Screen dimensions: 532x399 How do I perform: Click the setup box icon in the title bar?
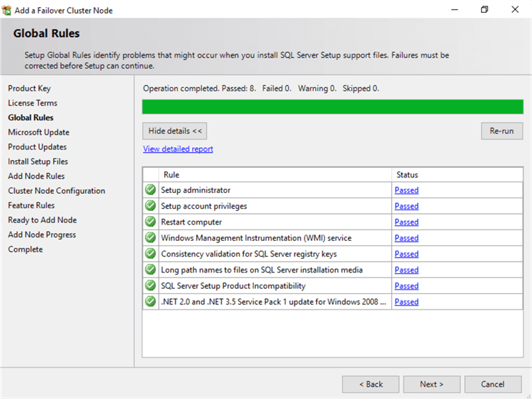point(6,10)
